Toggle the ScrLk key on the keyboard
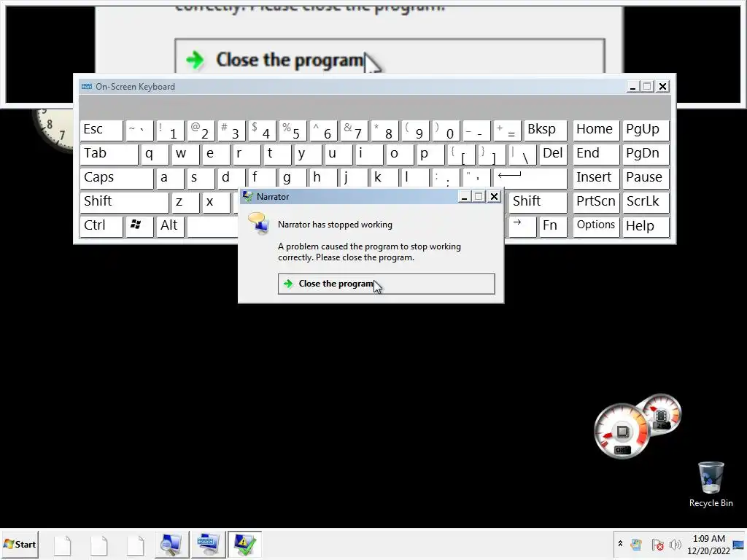This screenshot has height=560, width=747. tap(646, 202)
